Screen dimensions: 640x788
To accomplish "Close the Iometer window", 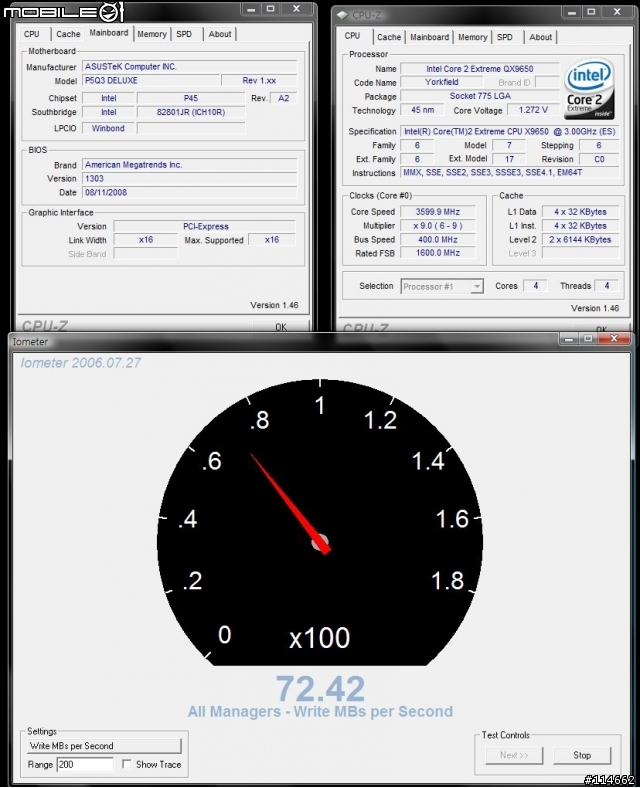I will (x=614, y=339).
